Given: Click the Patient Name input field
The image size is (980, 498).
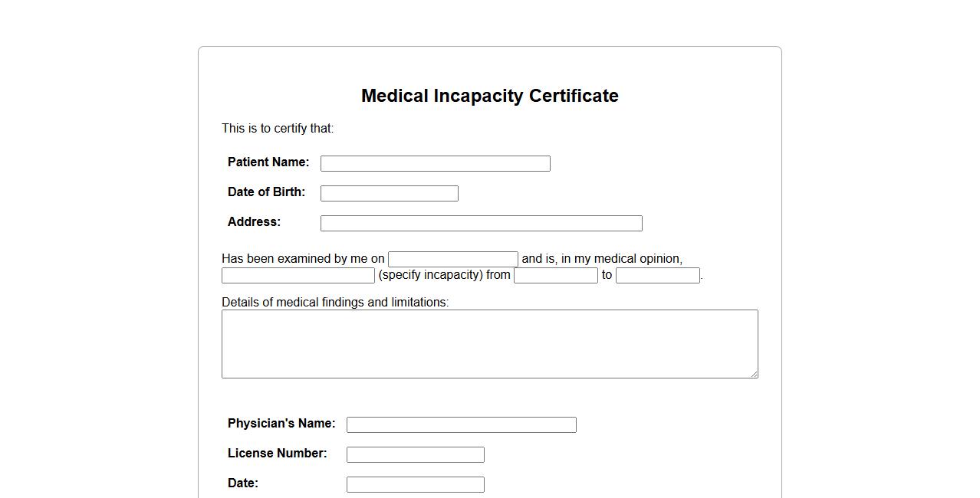Looking at the screenshot, I should [435, 163].
